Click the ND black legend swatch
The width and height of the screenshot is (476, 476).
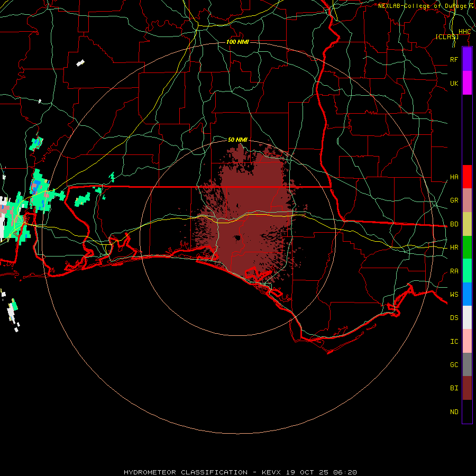467,411
